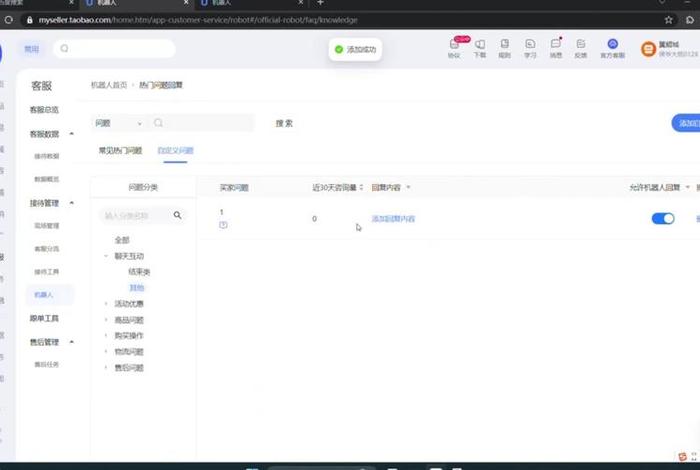The height and width of the screenshot is (470, 700).
Task: Expand the 物流问题 category tree node
Action: 106,351
